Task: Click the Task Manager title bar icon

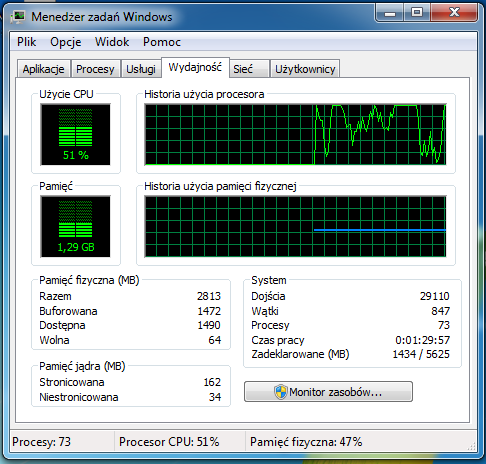Action: [x=18, y=17]
